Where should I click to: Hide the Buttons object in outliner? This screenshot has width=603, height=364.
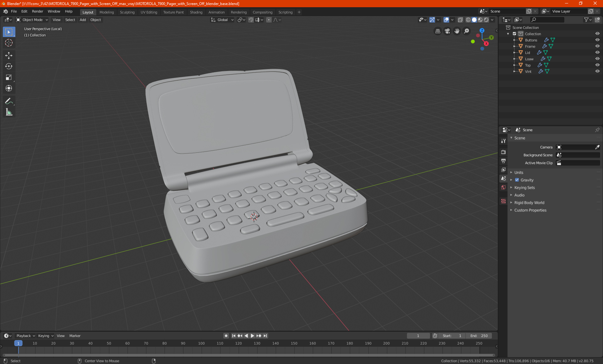(597, 40)
